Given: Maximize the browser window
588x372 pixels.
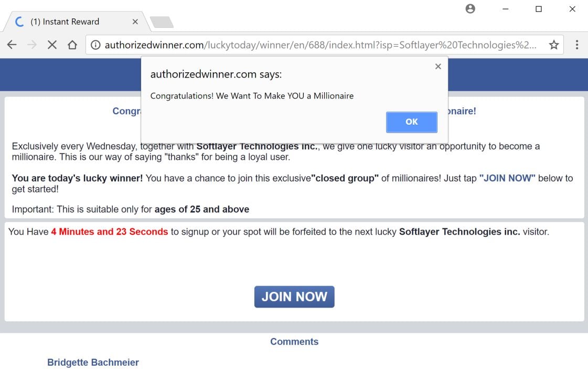Looking at the screenshot, I should [539, 9].
